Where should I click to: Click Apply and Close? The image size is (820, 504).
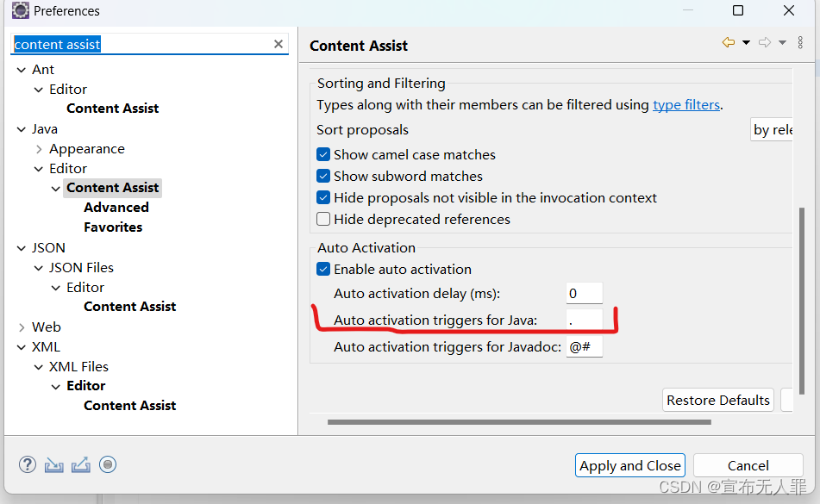630,465
